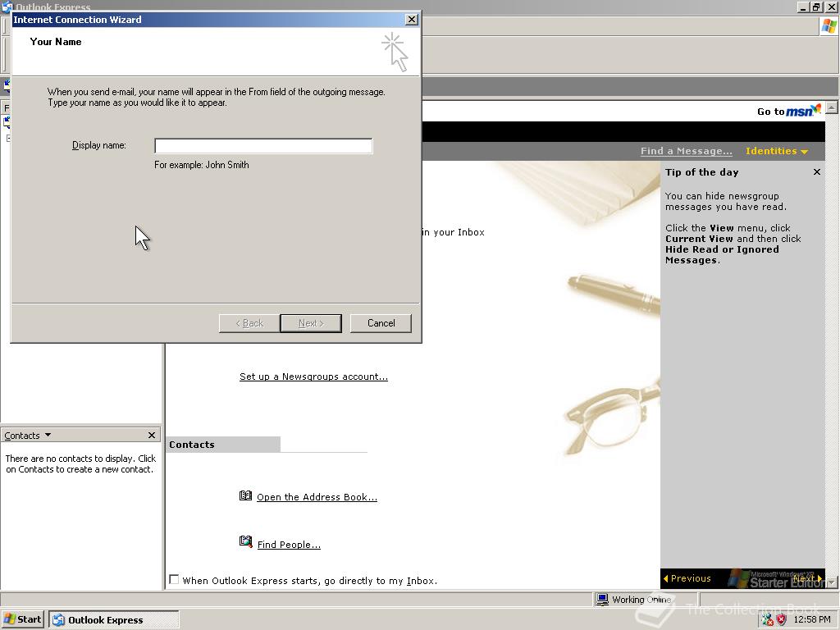
Task: Click the Address Book icon
Action: [x=245, y=495]
